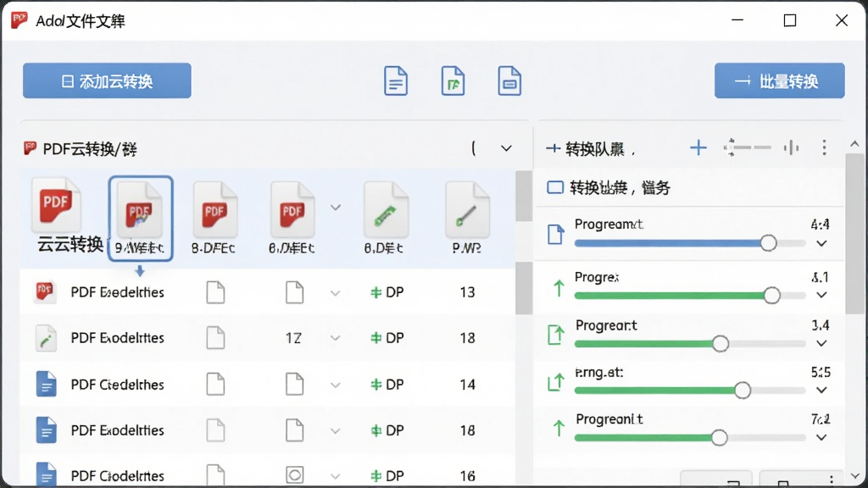Expand the chevron of the Progrex row
This screenshot has height=488, width=868.
[821, 295]
